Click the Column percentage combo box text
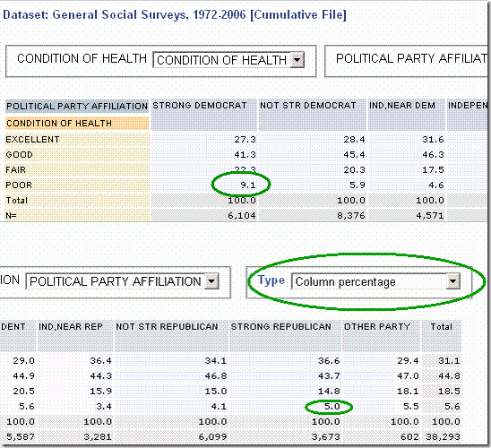This screenshot has height=448, width=491. [345, 281]
